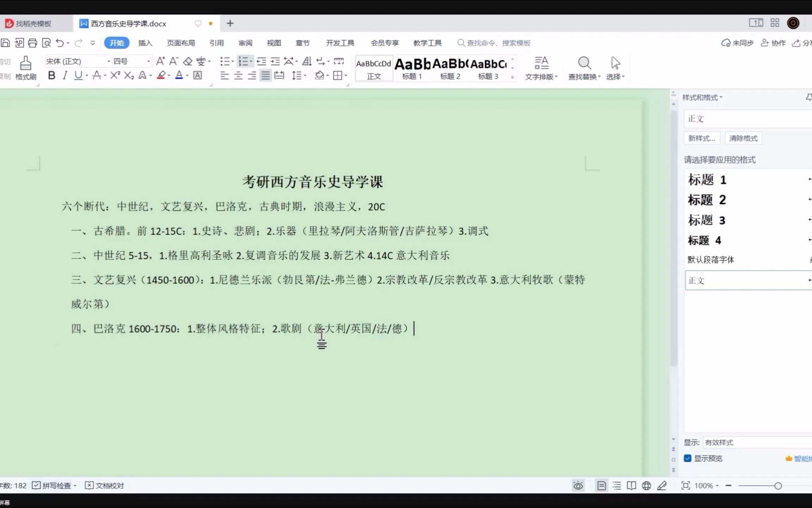Add a new document tab
This screenshot has height=508, width=812.
pos(230,23)
